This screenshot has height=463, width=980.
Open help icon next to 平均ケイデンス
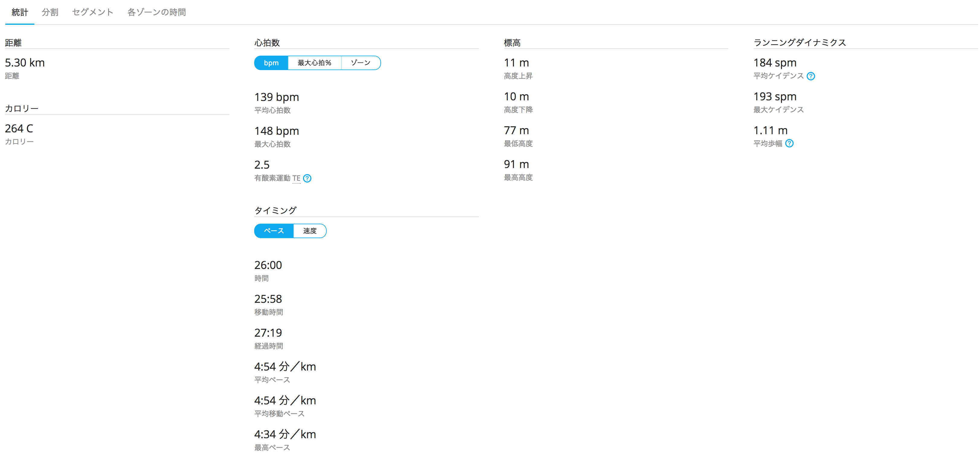(811, 76)
